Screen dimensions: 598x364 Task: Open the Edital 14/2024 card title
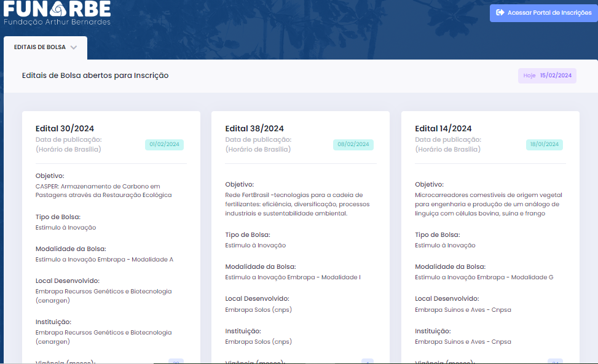(444, 128)
